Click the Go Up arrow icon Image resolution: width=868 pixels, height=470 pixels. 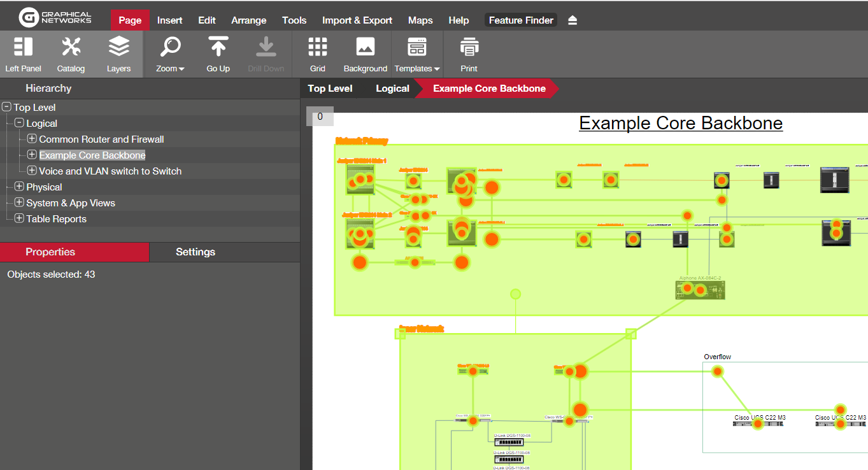pos(218,47)
